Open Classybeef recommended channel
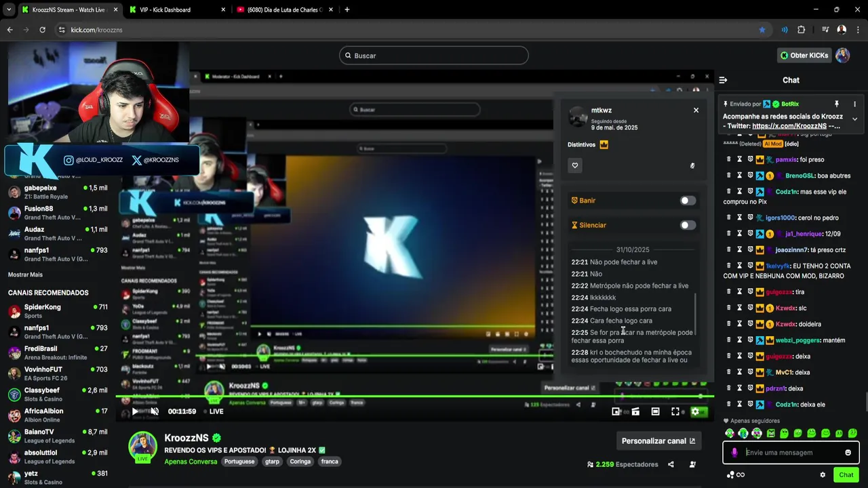 tap(58, 394)
